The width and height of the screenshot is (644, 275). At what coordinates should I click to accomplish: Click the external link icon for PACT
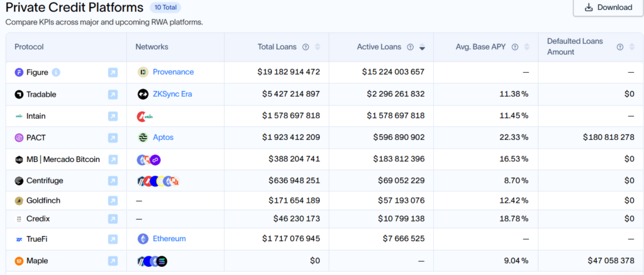113,138
